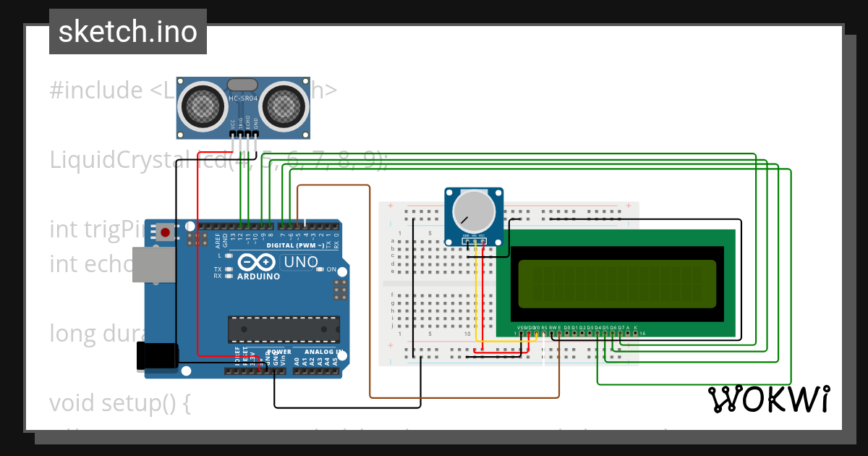Click the Arduino power barrel jack
The height and width of the screenshot is (456, 868).
[156, 355]
